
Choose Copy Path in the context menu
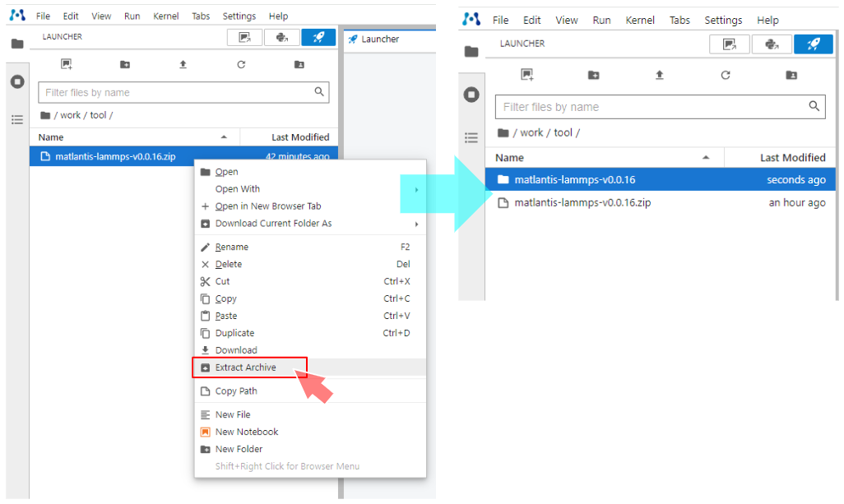click(x=236, y=391)
